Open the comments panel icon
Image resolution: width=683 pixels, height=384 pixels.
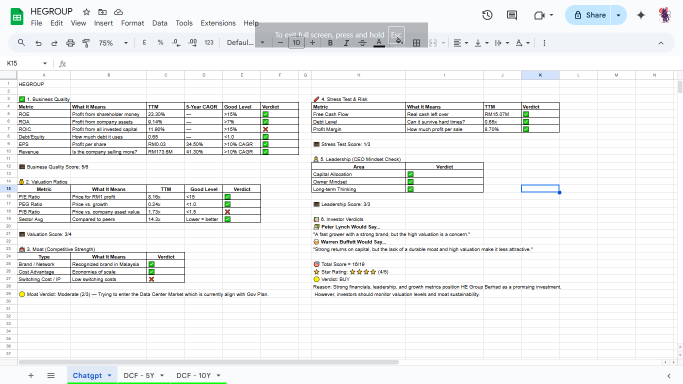[512, 15]
